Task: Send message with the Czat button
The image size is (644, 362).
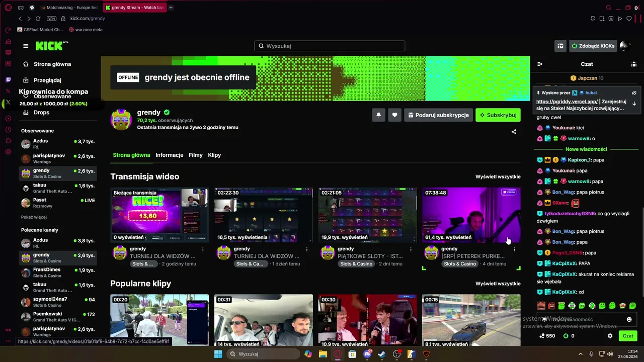Action: (628, 336)
